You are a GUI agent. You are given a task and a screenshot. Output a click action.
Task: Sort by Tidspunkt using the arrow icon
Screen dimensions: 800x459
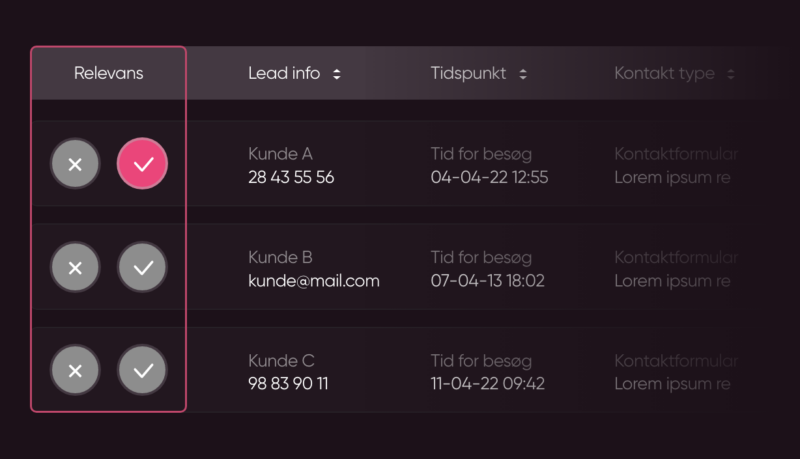click(523, 74)
